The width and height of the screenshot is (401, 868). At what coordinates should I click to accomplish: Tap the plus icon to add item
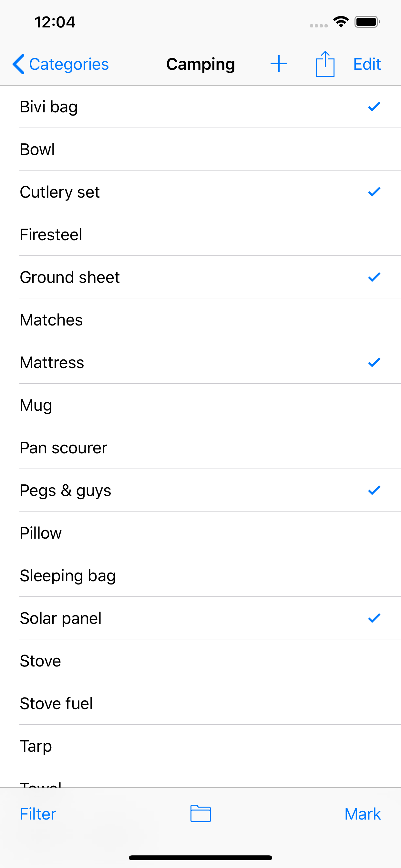279,64
